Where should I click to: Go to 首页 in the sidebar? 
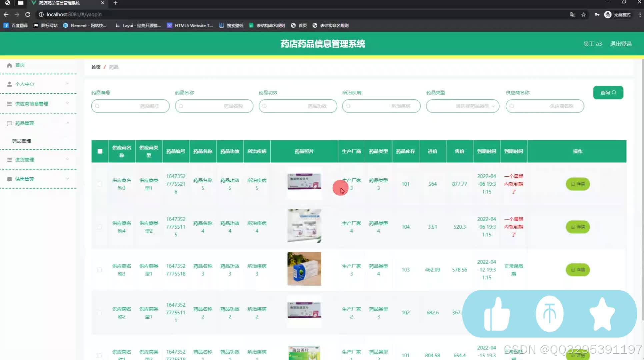pyautogui.click(x=20, y=65)
